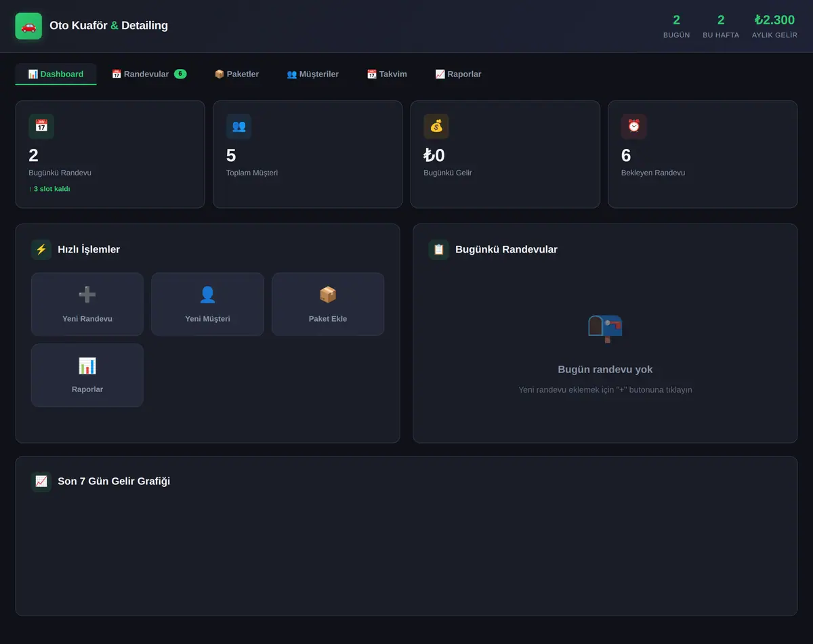The image size is (813, 644).
Task: Click the lightning bolt icon beside Hızlı İşlemler
Action: (41, 249)
